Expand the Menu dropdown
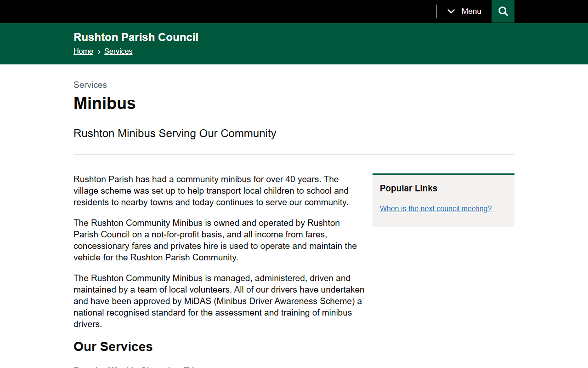The image size is (588, 368). point(464,11)
